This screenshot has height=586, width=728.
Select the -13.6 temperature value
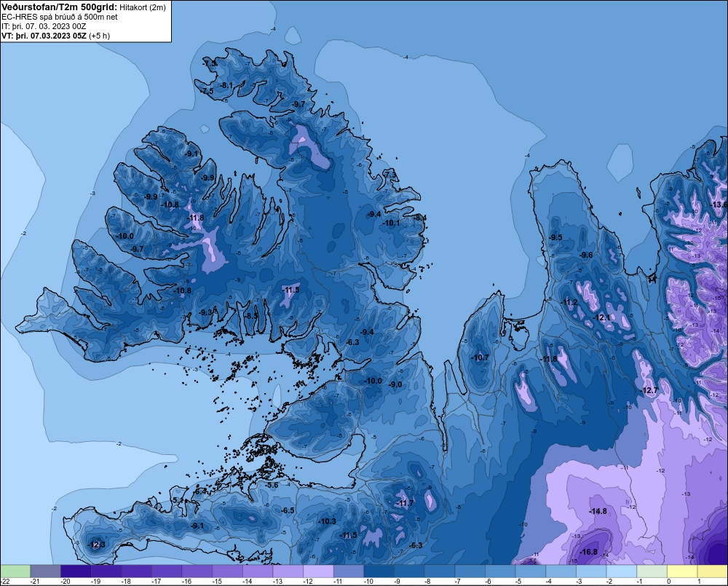point(719,205)
